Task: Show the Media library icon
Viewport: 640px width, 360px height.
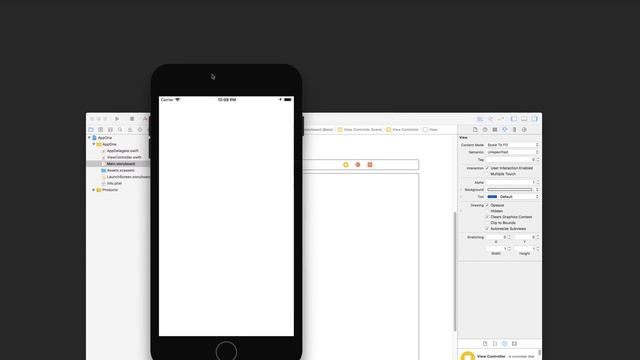Action: coord(514,344)
